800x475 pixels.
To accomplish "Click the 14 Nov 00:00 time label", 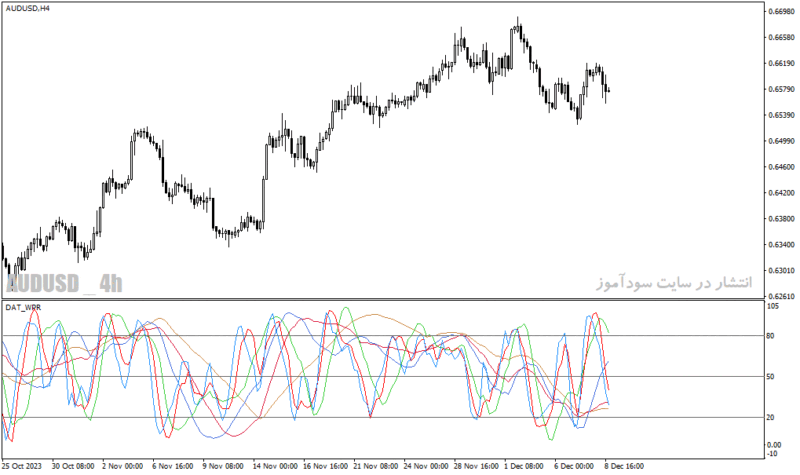I will pyautogui.click(x=275, y=466).
